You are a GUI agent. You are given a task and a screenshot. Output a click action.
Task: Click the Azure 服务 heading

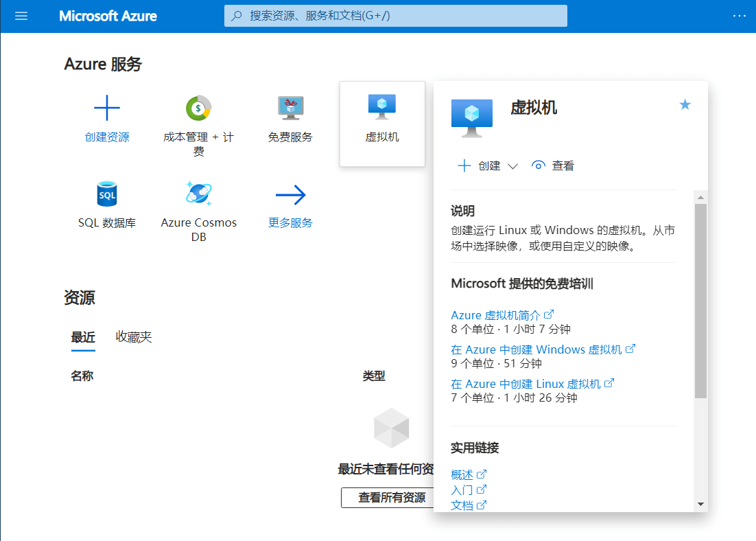pos(103,64)
